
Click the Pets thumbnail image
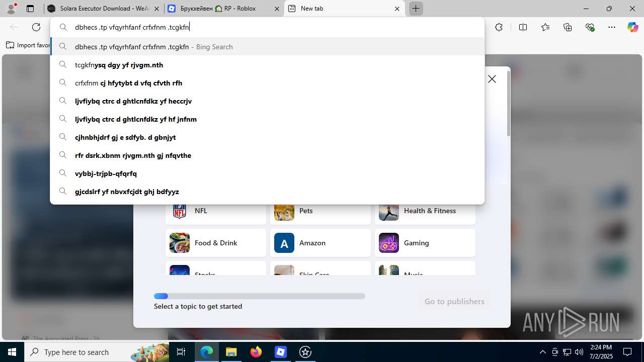click(284, 212)
